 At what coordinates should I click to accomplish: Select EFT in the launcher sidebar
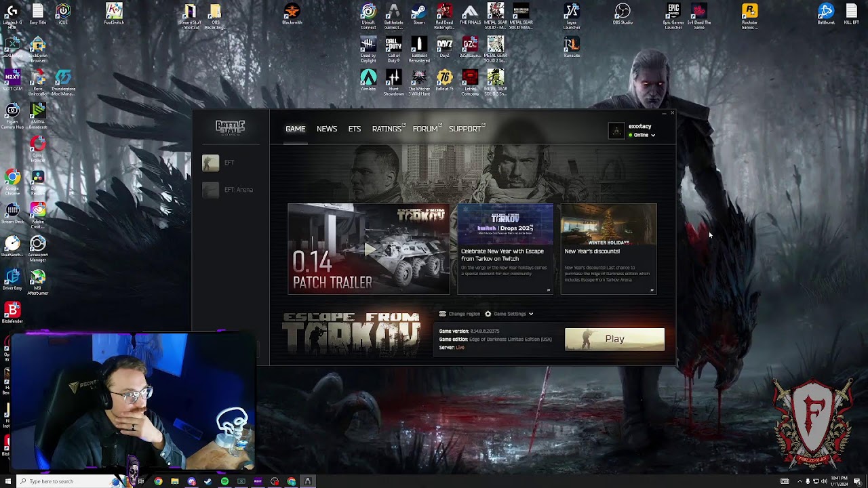218,163
